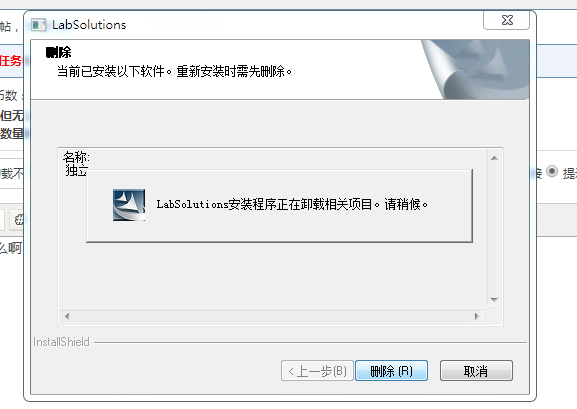The image size is (577, 409).
Task: Click the list's scroll down arrow
Action: 494,300
